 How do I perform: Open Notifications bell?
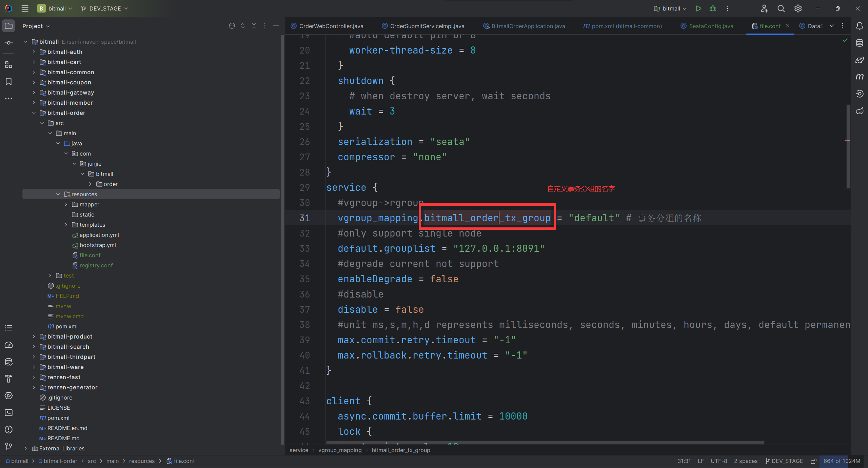pos(860,26)
